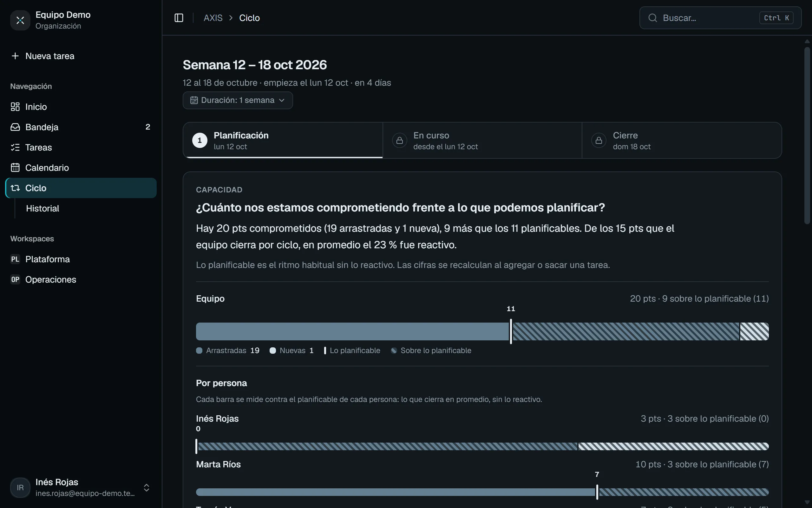Open the Operaciones workspace
Image resolution: width=812 pixels, height=508 pixels.
[81, 279]
